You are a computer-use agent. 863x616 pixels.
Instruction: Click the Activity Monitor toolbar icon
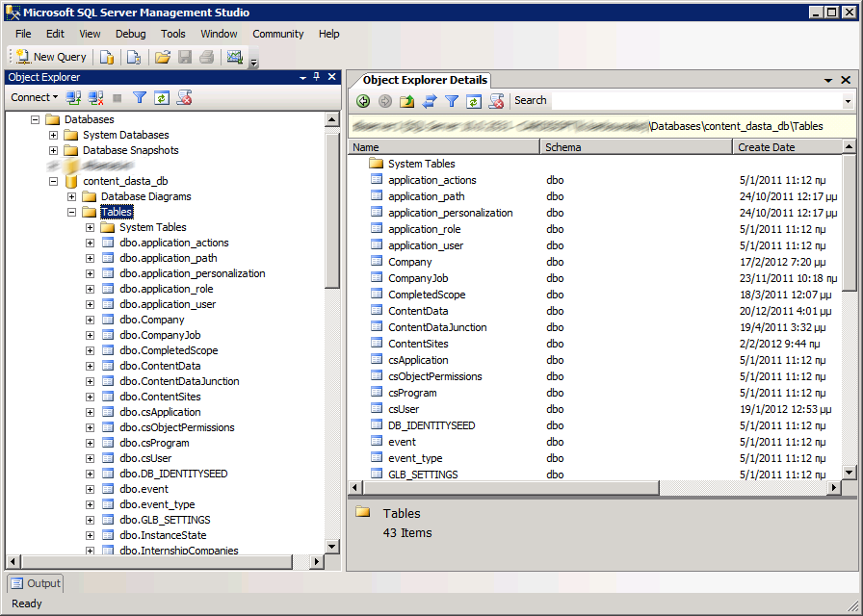[235, 57]
